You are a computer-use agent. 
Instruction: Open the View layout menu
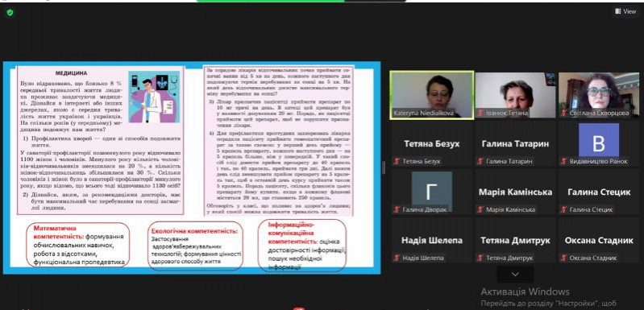[x=625, y=11]
